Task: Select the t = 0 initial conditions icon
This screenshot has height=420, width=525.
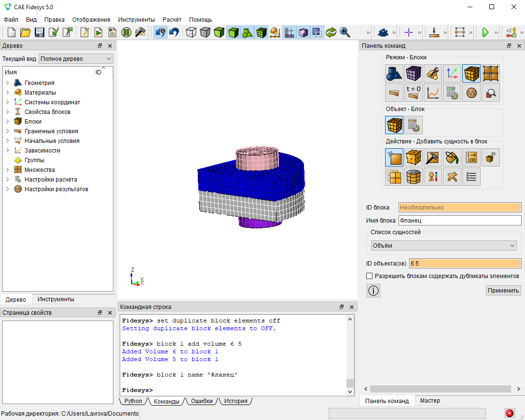Action: [x=414, y=93]
